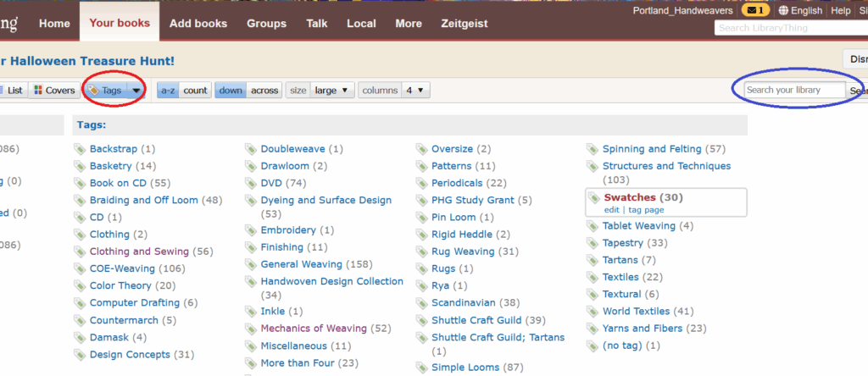Click the red tag icon beside Swatches

[x=593, y=197]
